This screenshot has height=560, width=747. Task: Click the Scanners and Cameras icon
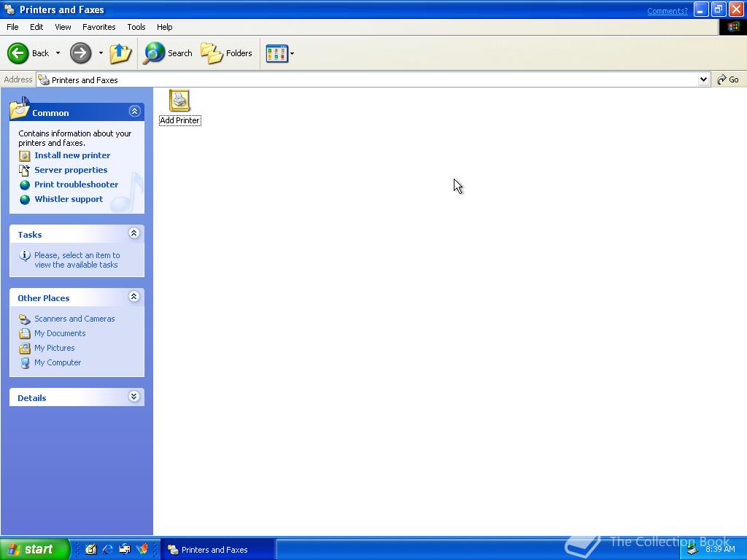click(24, 319)
